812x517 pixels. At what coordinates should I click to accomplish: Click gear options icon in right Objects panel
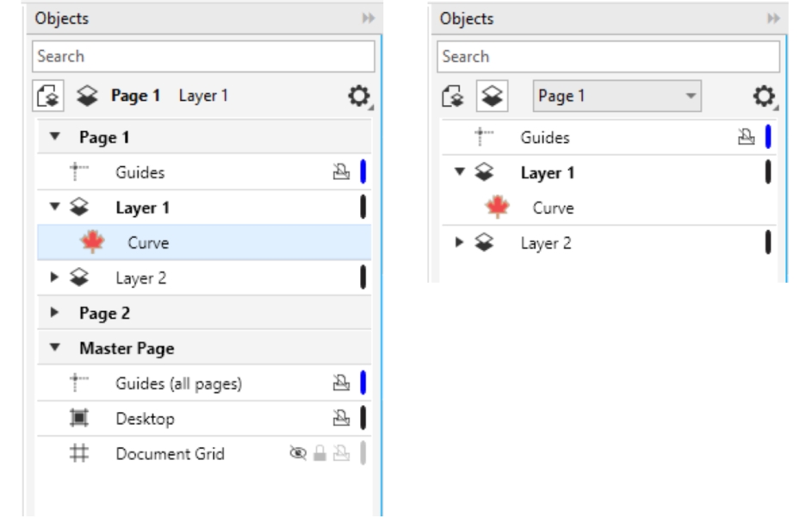763,97
